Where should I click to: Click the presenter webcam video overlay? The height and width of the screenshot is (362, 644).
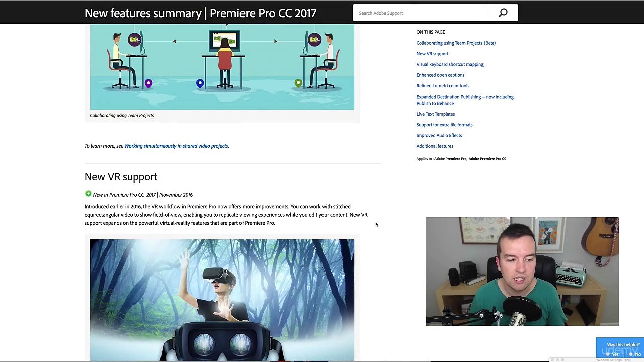tap(522, 271)
